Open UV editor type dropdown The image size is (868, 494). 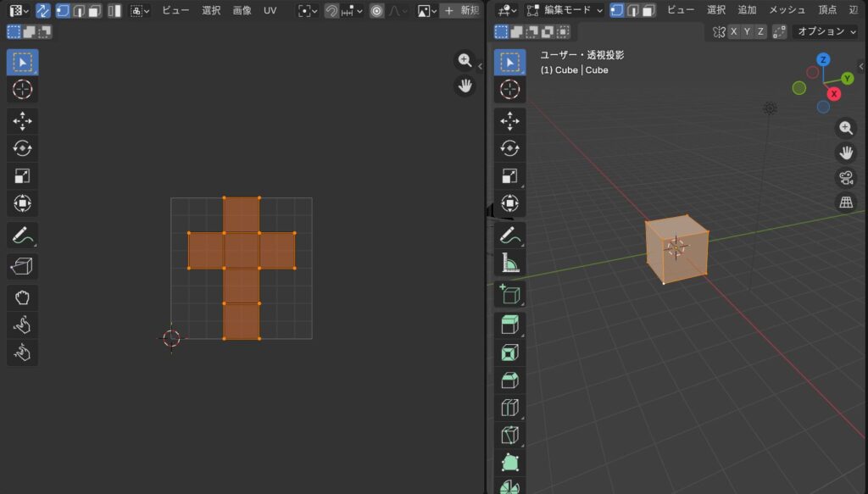(x=18, y=10)
